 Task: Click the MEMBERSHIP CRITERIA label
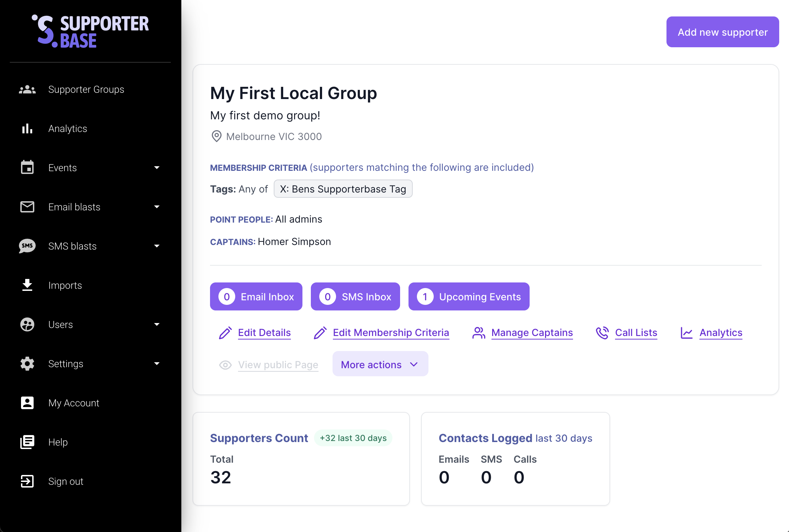point(259,168)
